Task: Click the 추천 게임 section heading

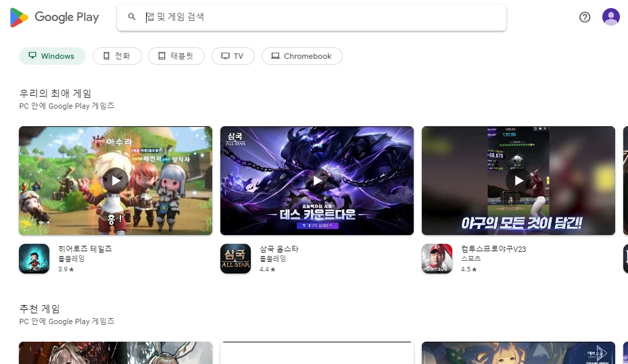Action: click(40, 309)
